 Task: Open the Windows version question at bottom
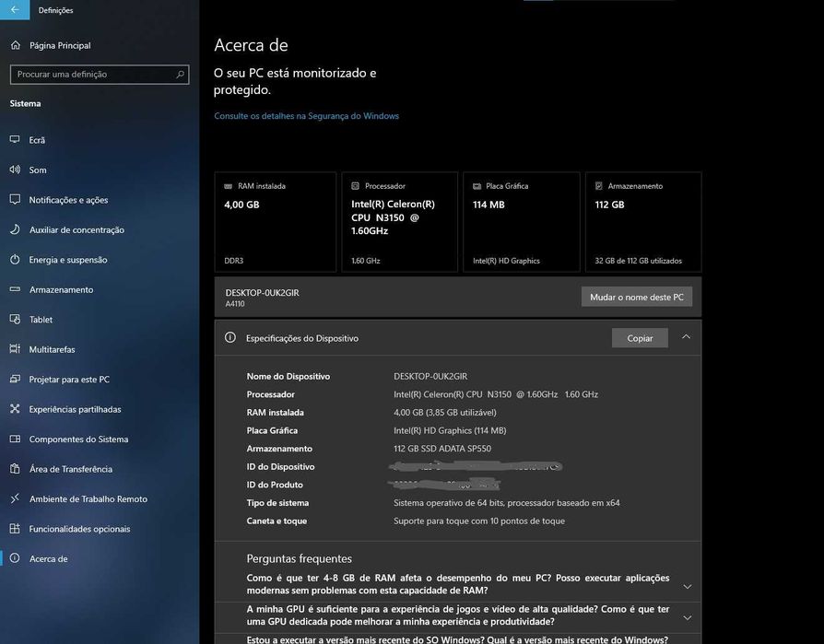click(x=457, y=639)
